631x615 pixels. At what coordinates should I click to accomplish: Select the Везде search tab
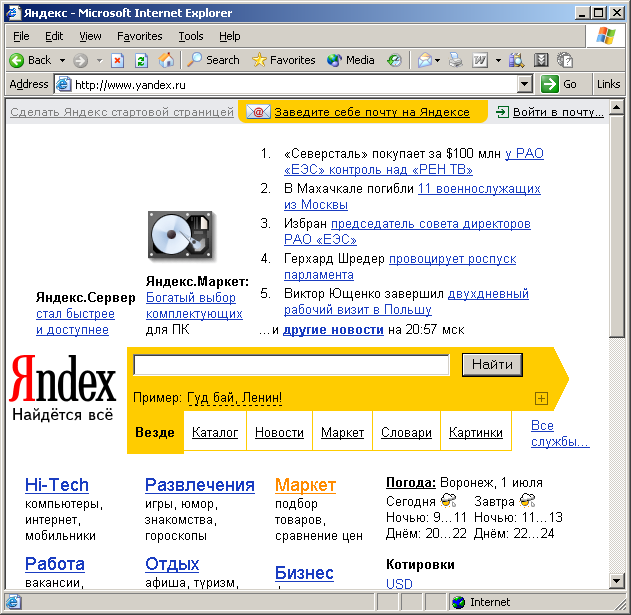155,432
